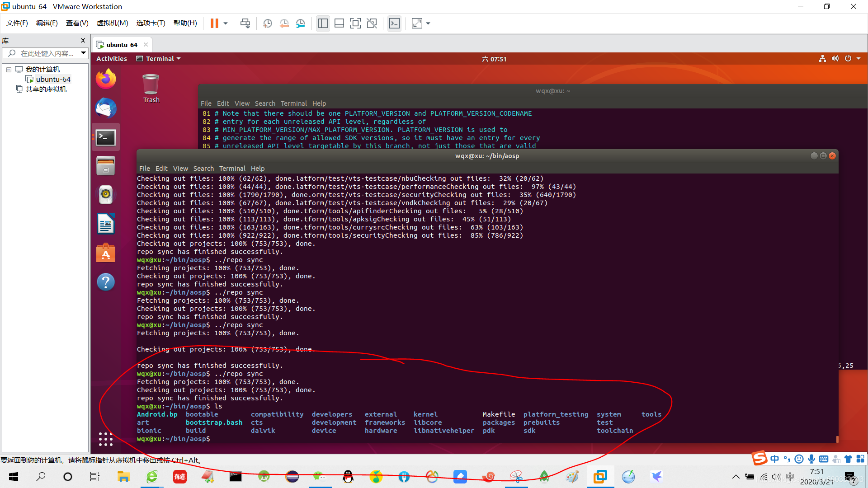Click the take snapshot clock icon
This screenshot has width=868, height=488.
268,23
